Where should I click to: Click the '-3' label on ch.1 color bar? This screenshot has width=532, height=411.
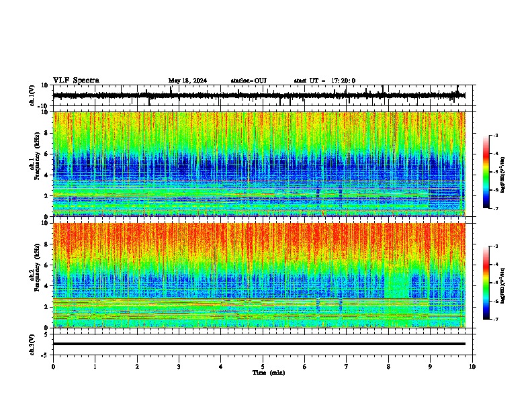(495, 136)
